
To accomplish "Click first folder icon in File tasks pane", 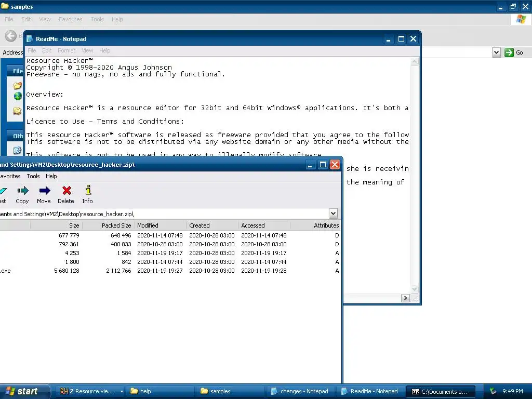I will (x=17, y=86).
